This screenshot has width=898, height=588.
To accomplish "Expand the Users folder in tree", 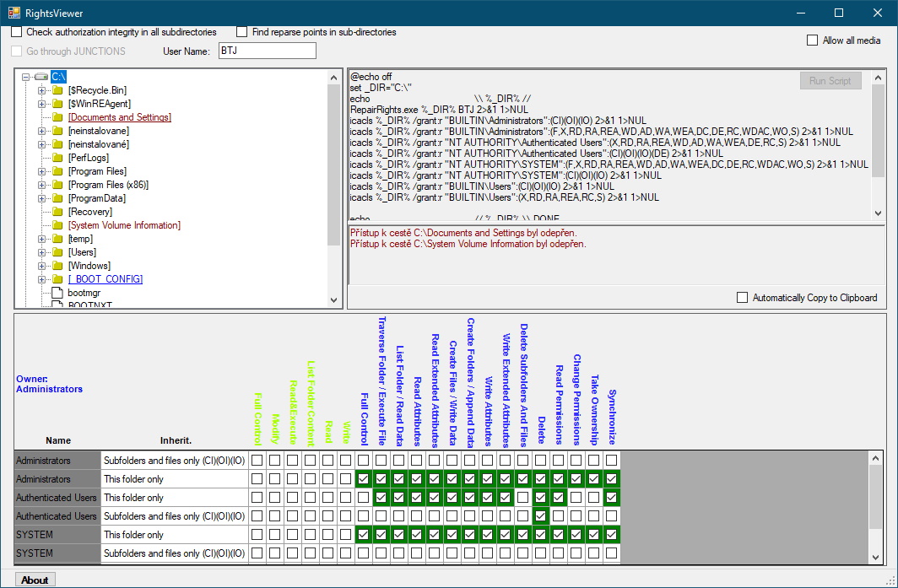I will click(x=41, y=252).
